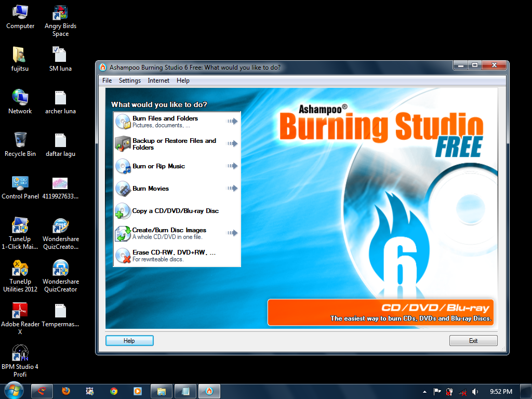Click the Copy a CD/DVD/Blu-ray Disc icon

123,211
